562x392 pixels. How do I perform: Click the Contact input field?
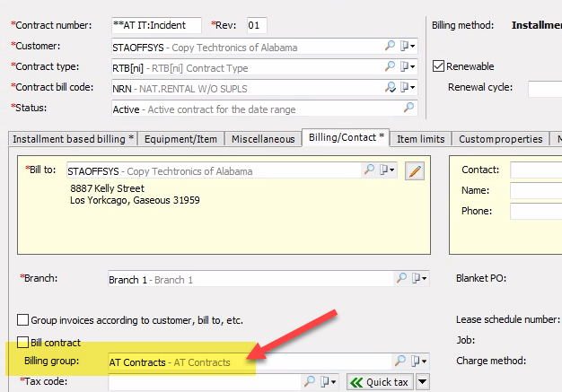coord(536,170)
